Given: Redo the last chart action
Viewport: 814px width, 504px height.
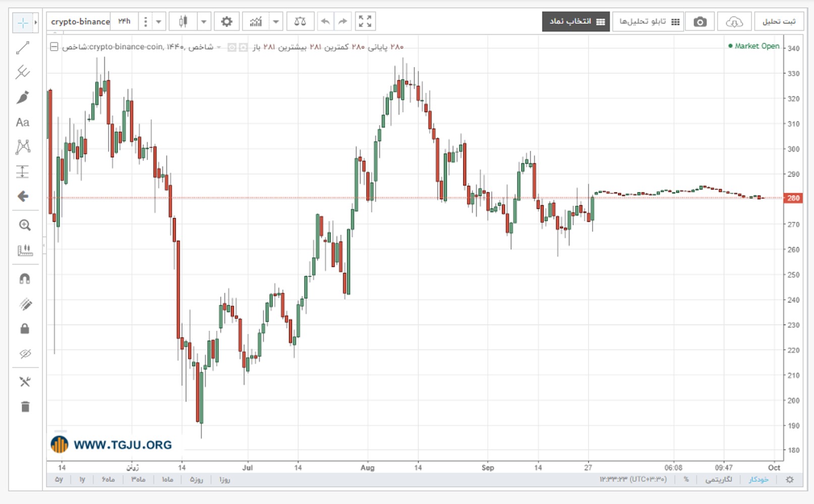Looking at the screenshot, I should (342, 22).
